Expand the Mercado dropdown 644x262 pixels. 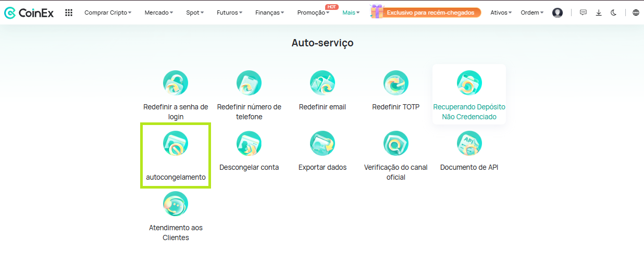point(160,13)
